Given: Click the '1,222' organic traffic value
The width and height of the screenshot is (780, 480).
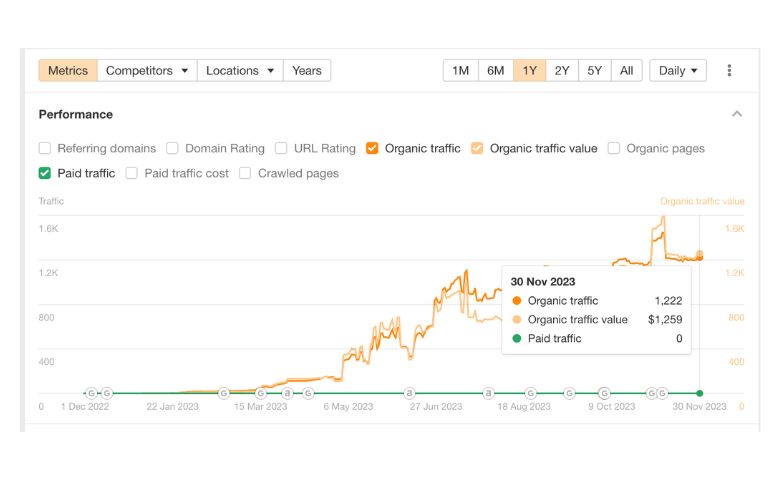Looking at the screenshot, I should click(669, 300).
